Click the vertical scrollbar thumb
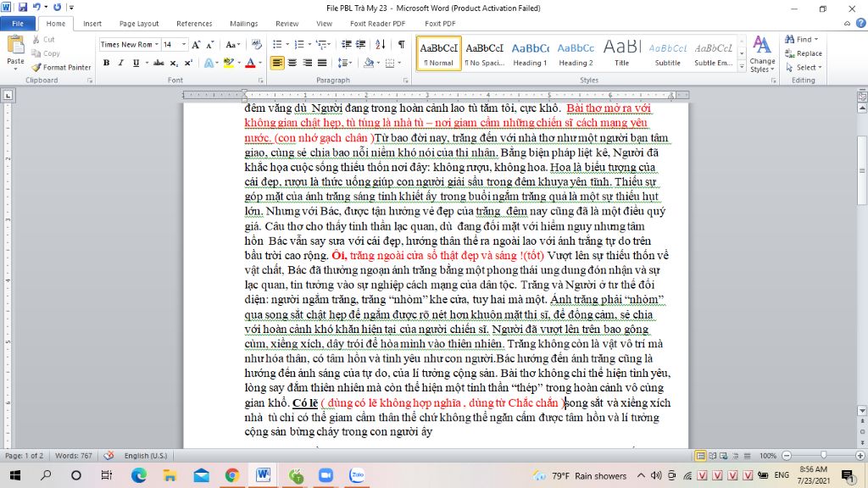This screenshot has height=488, width=868. tap(862, 170)
